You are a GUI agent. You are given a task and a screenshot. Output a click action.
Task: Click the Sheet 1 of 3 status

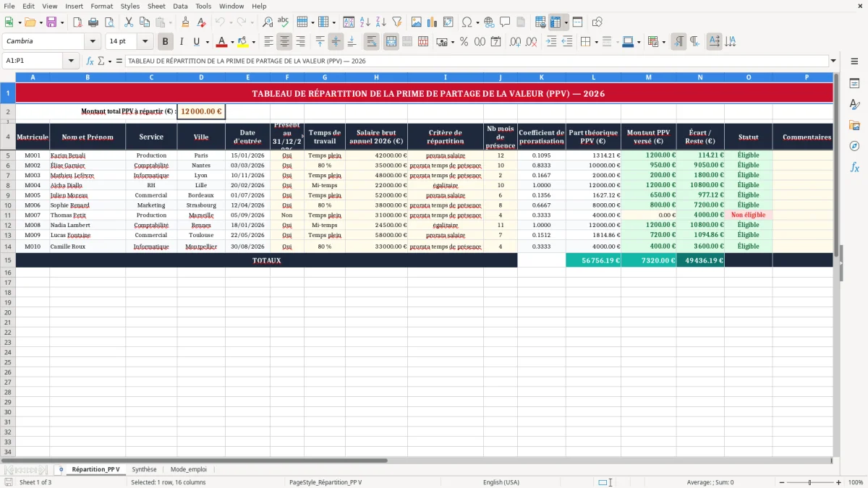[35, 482]
